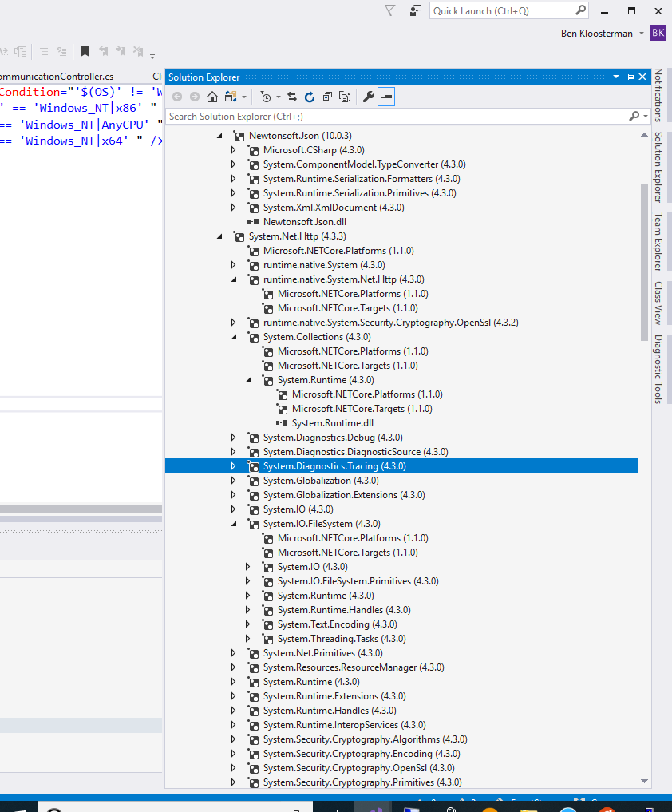Switch to the CommunicationController.cs tab

point(57,76)
